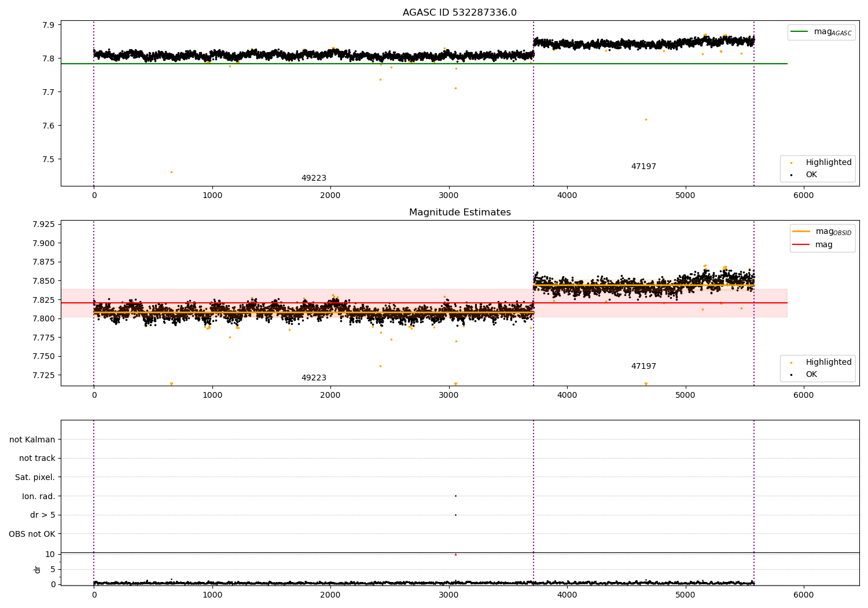This screenshot has width=868, height=608.
Task: Select the mag AGASC legend entry in top plot
Action: tap(821, 32)
